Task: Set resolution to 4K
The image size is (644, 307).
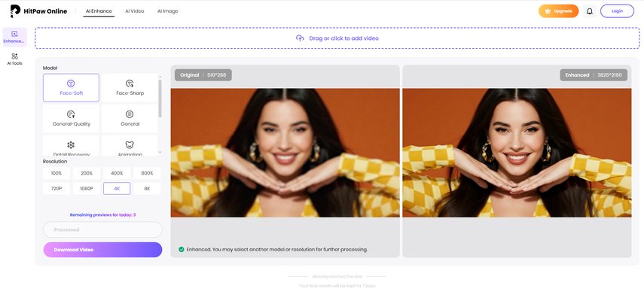Action: (117, 188)
